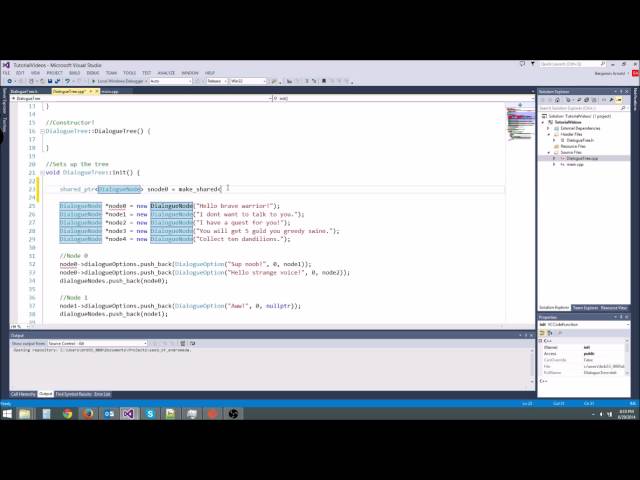Image resolution: width=640 pixels, height=480 pixels.
Task: Select DialogueTree.h in Solution Explorer tree
Action: pos(580,140)
